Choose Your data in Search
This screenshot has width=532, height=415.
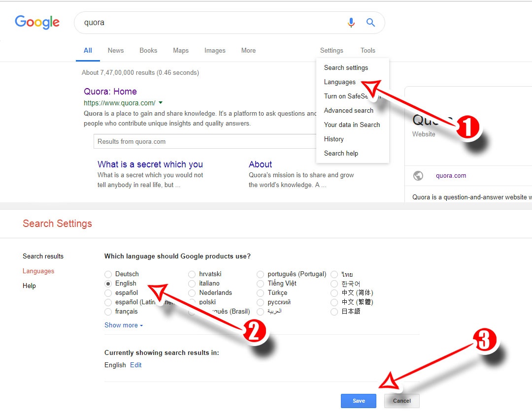click(352, 125)
